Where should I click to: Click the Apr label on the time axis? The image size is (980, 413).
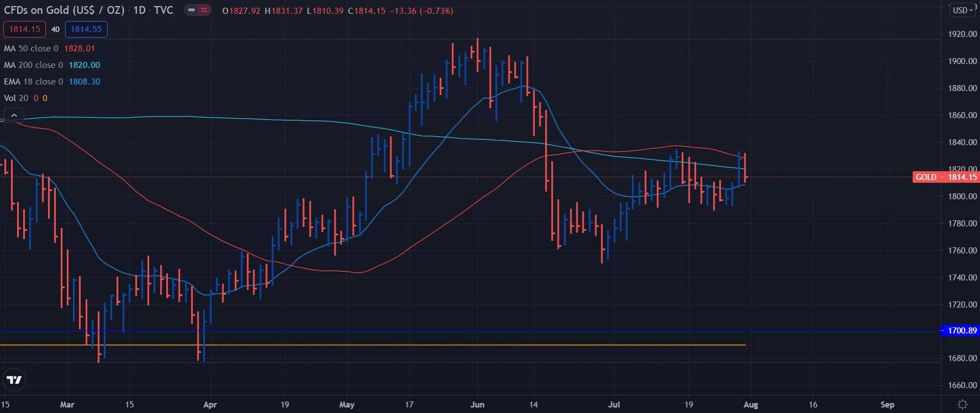[210, 405]
